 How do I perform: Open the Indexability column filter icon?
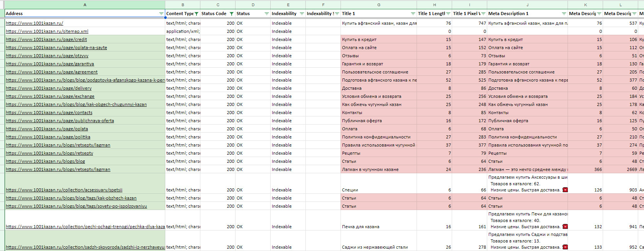[302, 14]
